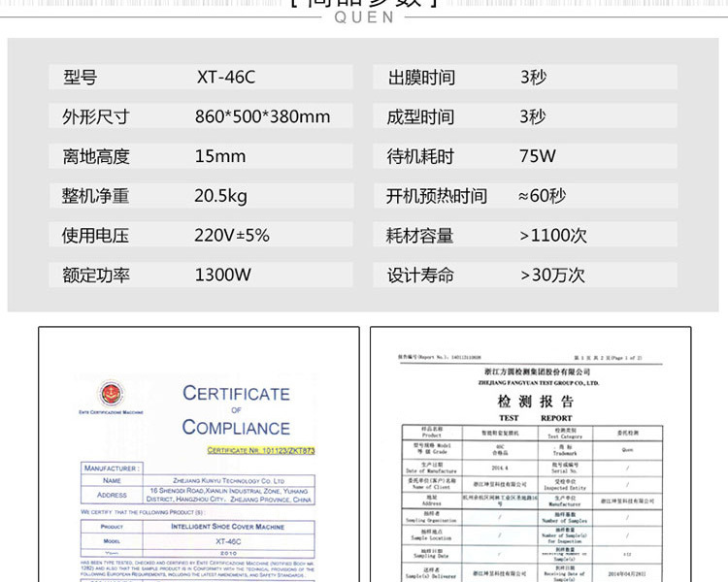The height and width of the screenshot is (582, 728).
Task: Click the MANUFACTURER heading in certificate
Action: (x=112, y=469)
